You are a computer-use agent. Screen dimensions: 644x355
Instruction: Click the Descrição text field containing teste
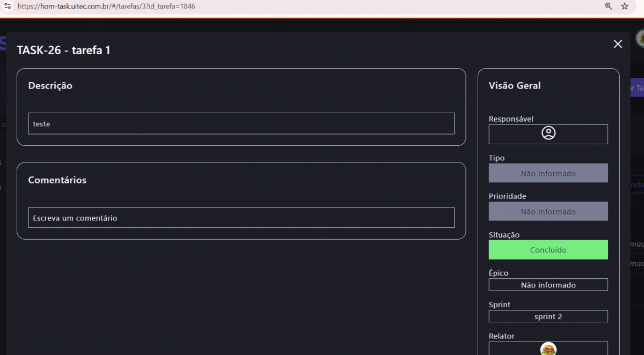[x=241, y=123]
